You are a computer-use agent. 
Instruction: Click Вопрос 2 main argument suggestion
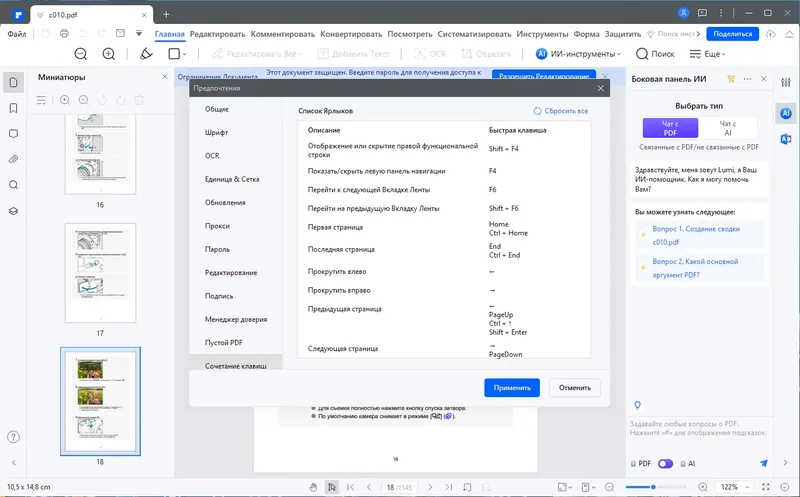click(x=700, y=268)
